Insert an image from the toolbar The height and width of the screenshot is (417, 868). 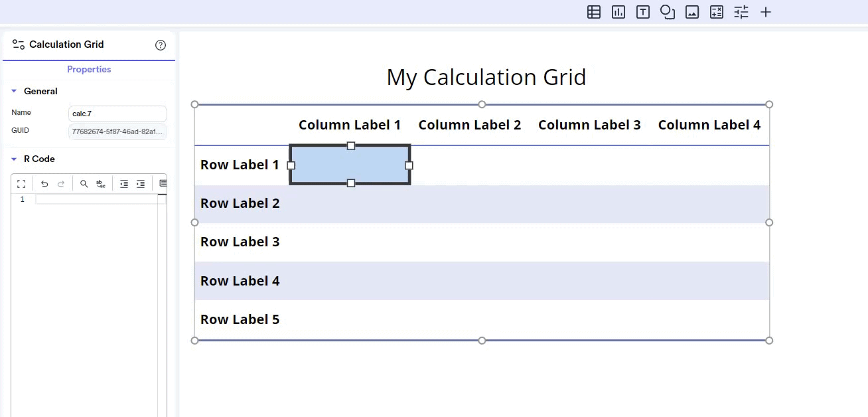pyautogui.click(x=692, y=12)
